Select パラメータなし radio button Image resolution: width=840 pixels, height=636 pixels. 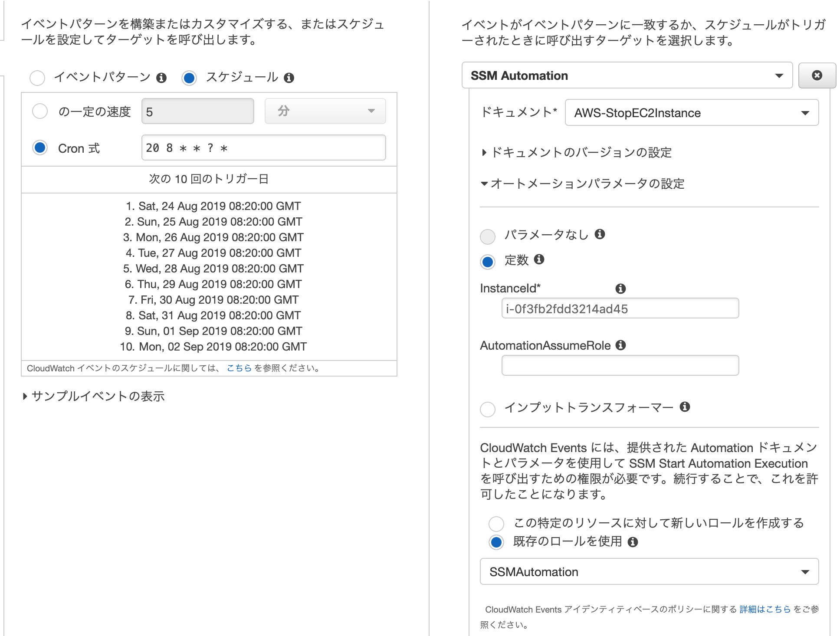point(488,236)
